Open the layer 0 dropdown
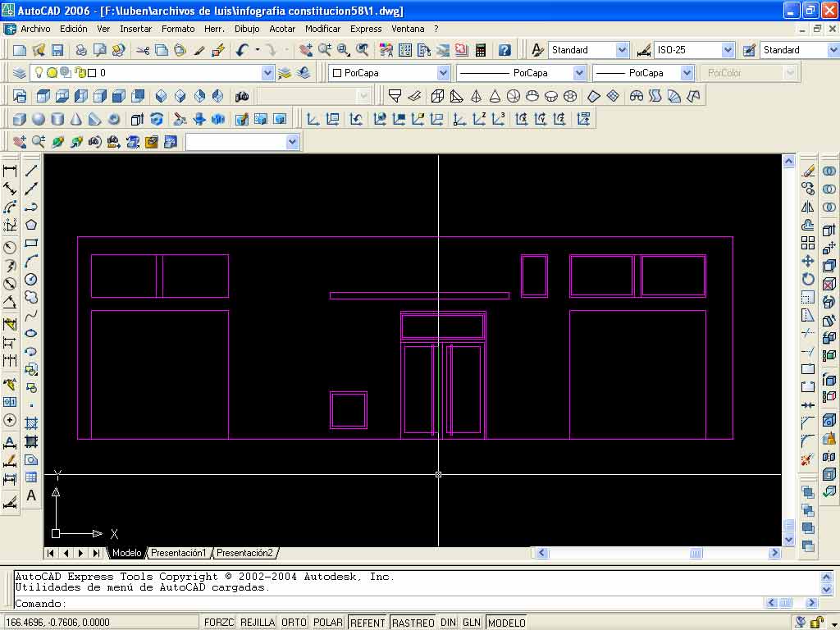The image size is (840, 630). pos(267,73)
